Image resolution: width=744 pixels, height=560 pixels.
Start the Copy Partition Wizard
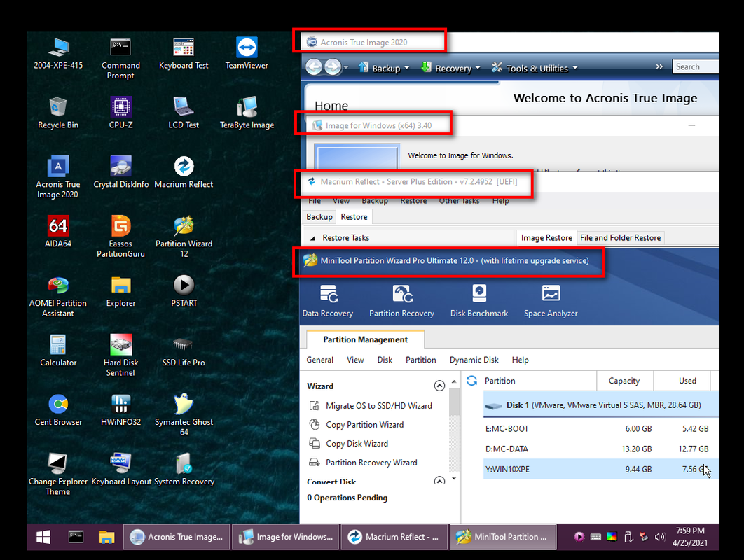click(x=357, y=425)
